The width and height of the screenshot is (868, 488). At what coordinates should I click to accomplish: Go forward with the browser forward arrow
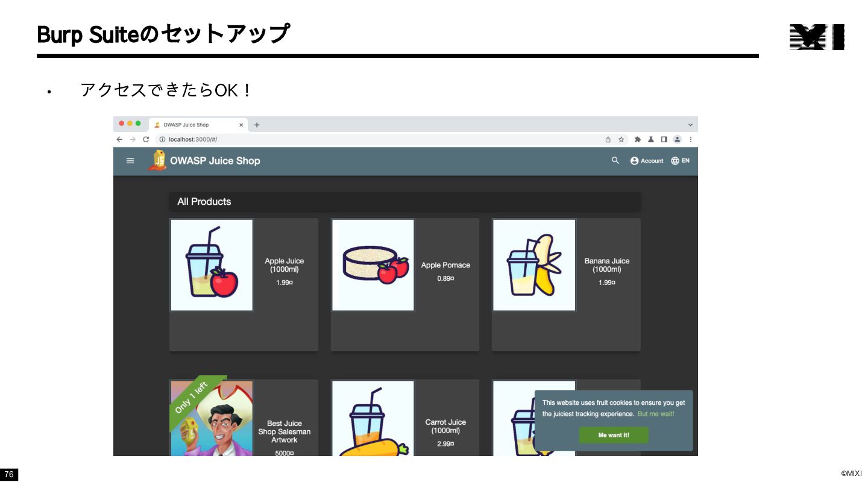coord(133,139)
